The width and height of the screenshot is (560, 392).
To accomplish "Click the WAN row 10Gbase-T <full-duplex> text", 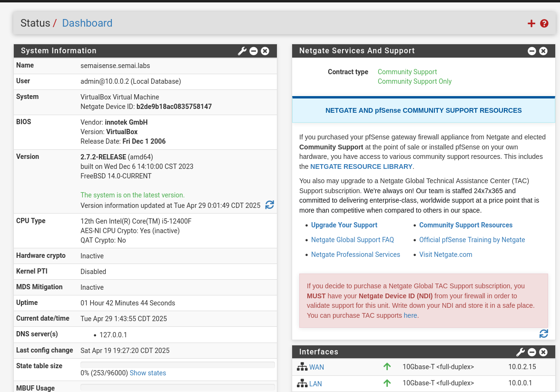I will (438, 367).
